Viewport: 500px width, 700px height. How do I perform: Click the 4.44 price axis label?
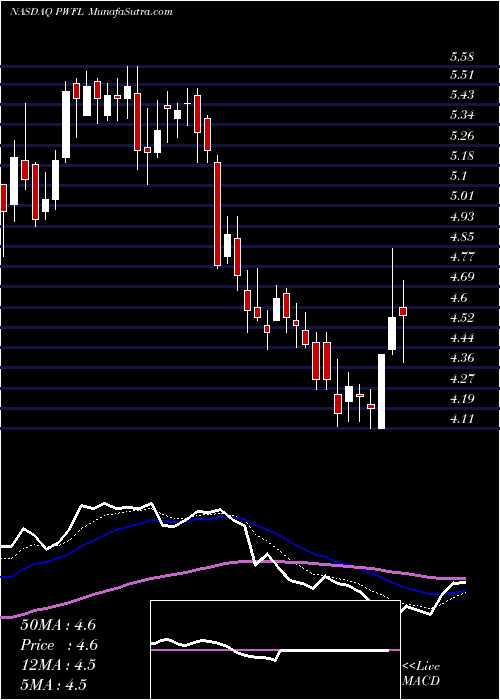tap(462, 338)
